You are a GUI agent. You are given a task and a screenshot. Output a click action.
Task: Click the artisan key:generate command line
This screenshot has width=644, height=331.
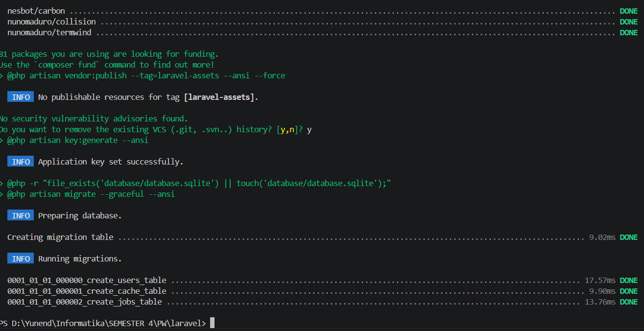point(74,140)
